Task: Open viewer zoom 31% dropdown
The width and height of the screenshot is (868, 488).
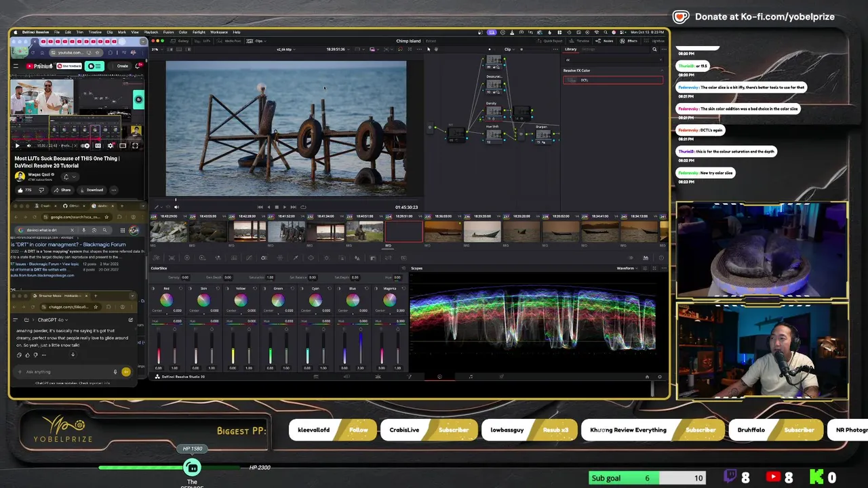Action: (157, 49)
